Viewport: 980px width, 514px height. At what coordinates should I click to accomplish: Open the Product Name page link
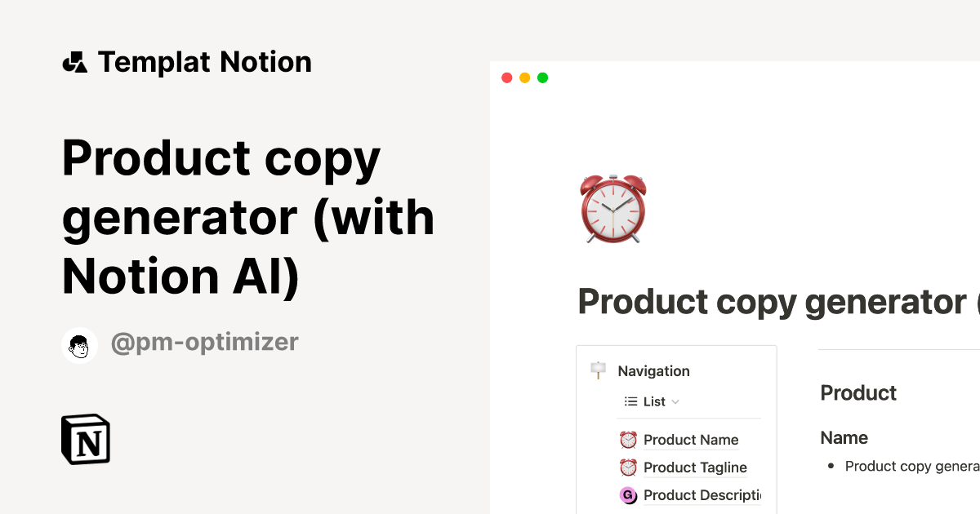coord(691,440)
